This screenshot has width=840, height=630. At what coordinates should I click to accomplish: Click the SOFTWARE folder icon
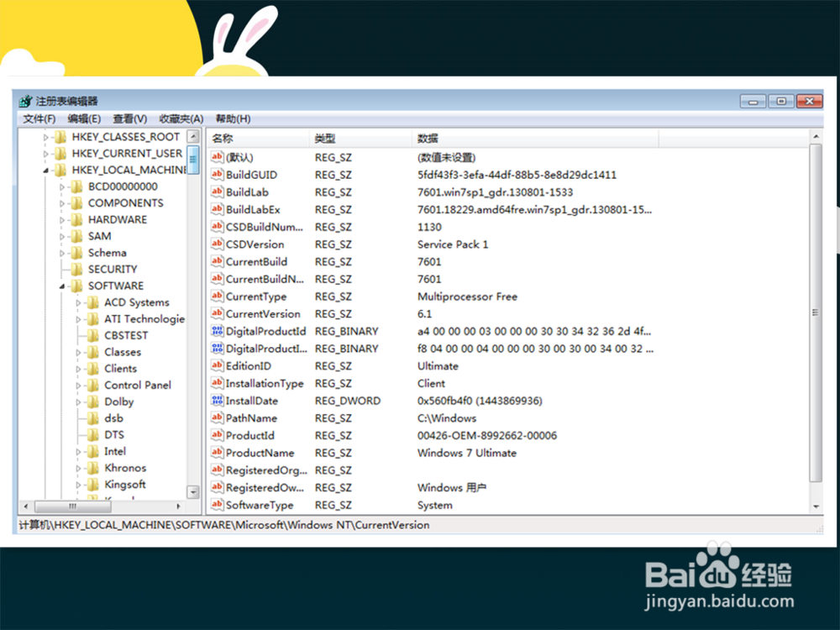76,286
